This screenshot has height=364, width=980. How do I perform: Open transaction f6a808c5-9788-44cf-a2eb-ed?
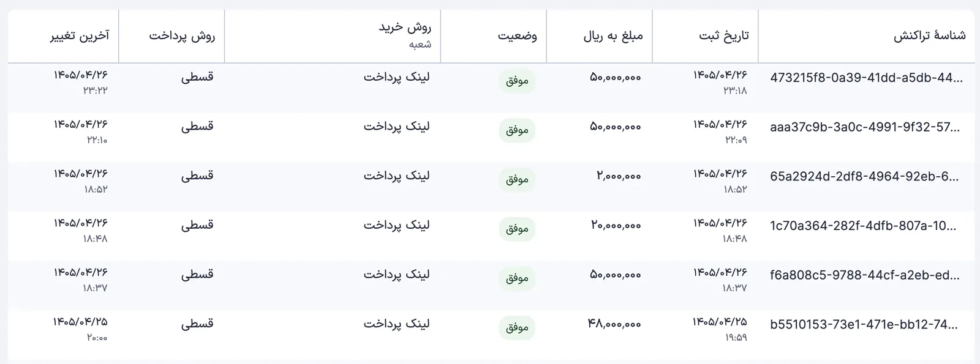(865, 275)
